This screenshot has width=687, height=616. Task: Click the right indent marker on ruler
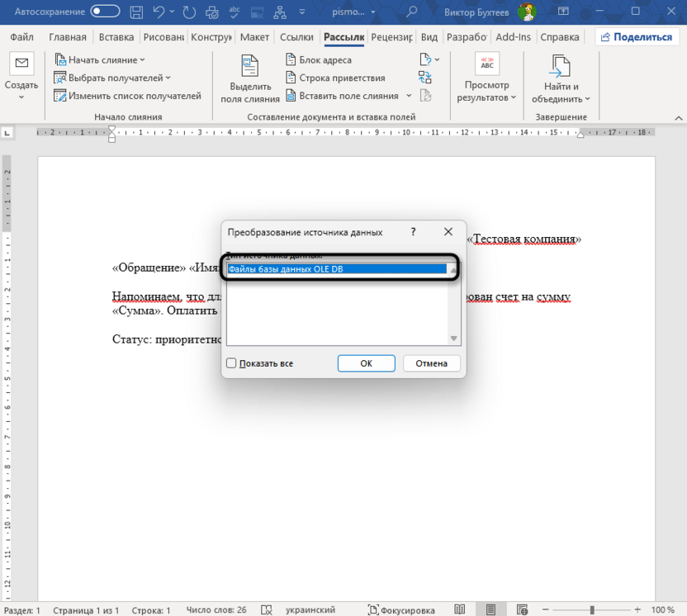pyautogui.click(x=580, y=135)
